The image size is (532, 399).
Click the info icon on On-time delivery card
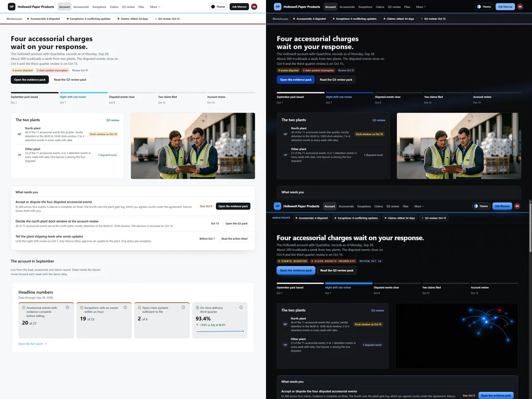point(241,307)
